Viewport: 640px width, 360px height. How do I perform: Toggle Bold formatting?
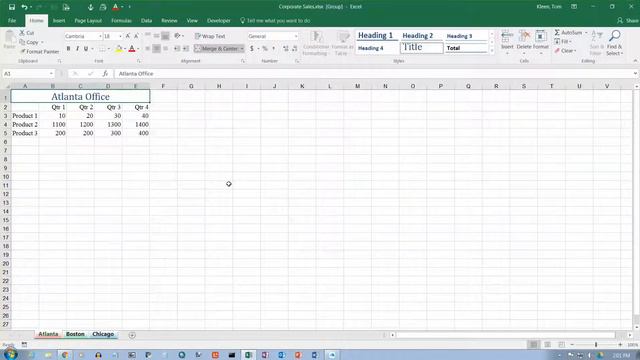click(x=68, y=49)
